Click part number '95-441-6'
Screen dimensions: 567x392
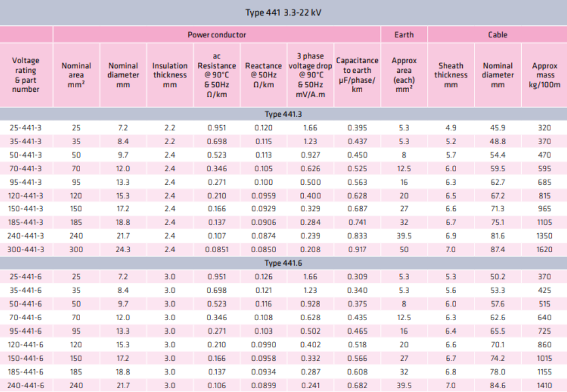25,331
